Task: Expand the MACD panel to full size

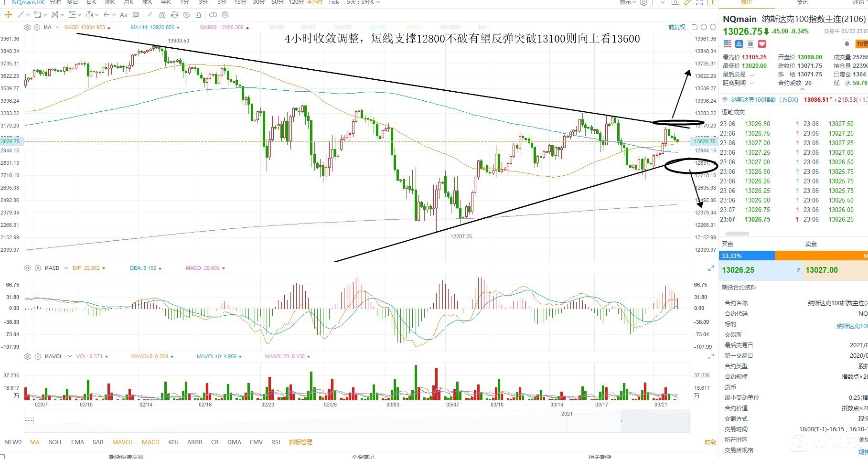Action: 711,268
